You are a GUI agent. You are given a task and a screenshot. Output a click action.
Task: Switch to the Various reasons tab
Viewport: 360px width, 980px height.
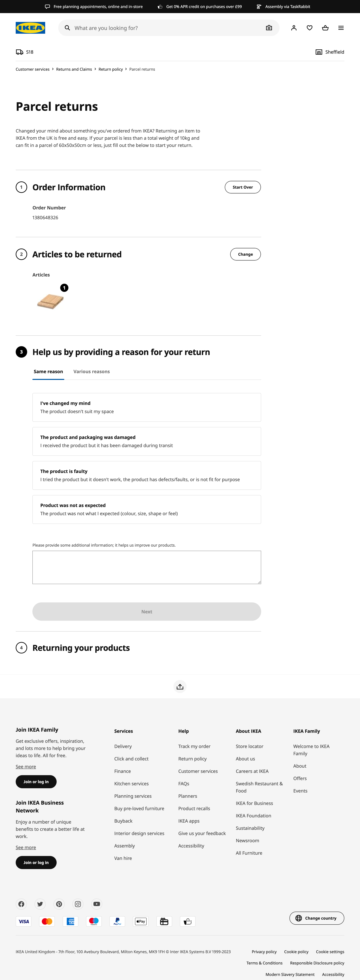91,371
